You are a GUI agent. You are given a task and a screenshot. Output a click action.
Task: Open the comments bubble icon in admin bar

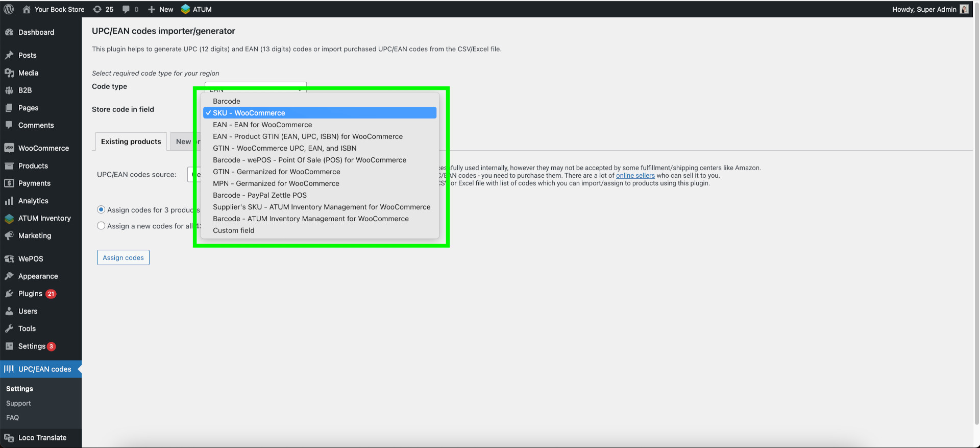pos(126,9)
